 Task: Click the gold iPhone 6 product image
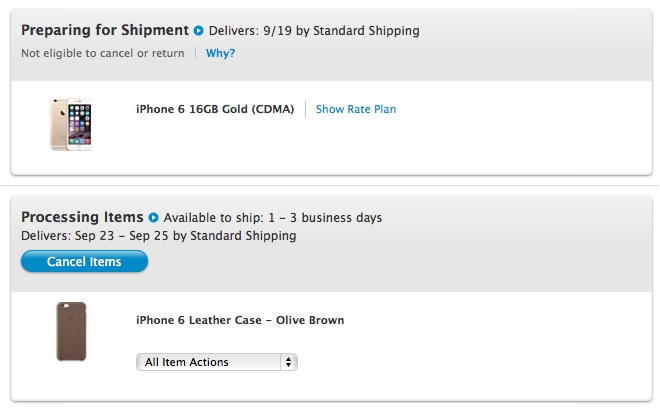[71, 124]
